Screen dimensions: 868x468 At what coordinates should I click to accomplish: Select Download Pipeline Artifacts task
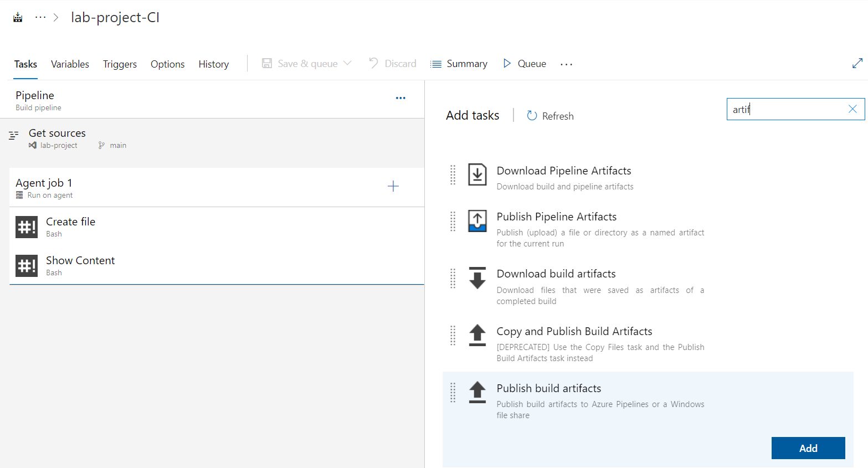click(x=648, y=177)
